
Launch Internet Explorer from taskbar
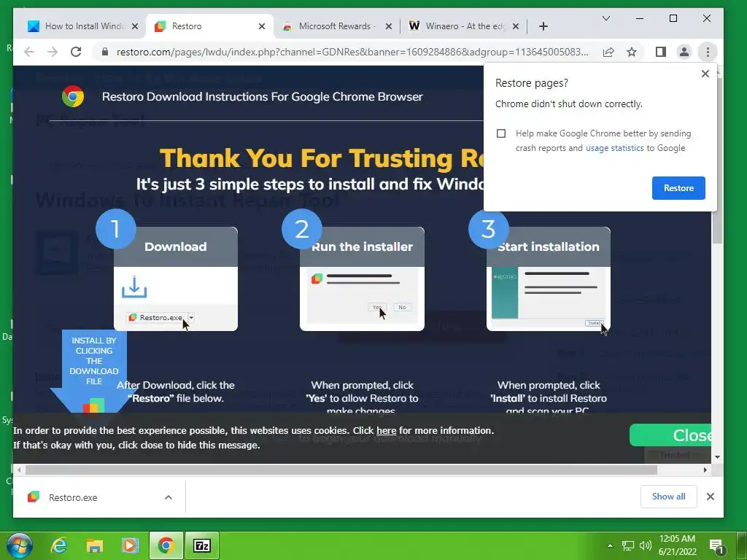point(58,545)
